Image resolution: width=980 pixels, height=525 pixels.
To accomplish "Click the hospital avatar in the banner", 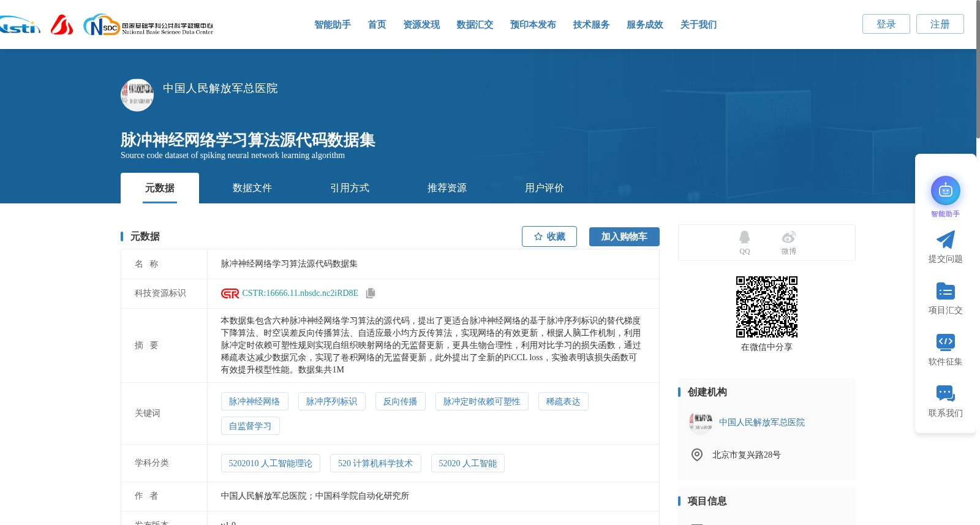I will pos(137,95).
